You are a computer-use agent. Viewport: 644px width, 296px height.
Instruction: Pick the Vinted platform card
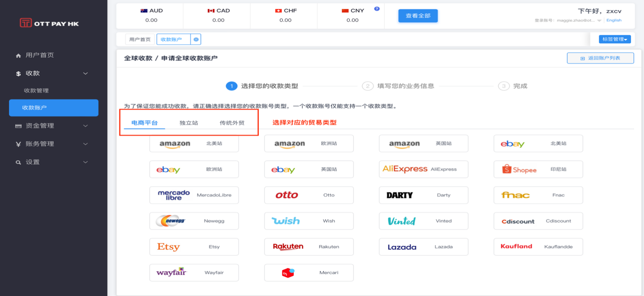pos(423,221)
